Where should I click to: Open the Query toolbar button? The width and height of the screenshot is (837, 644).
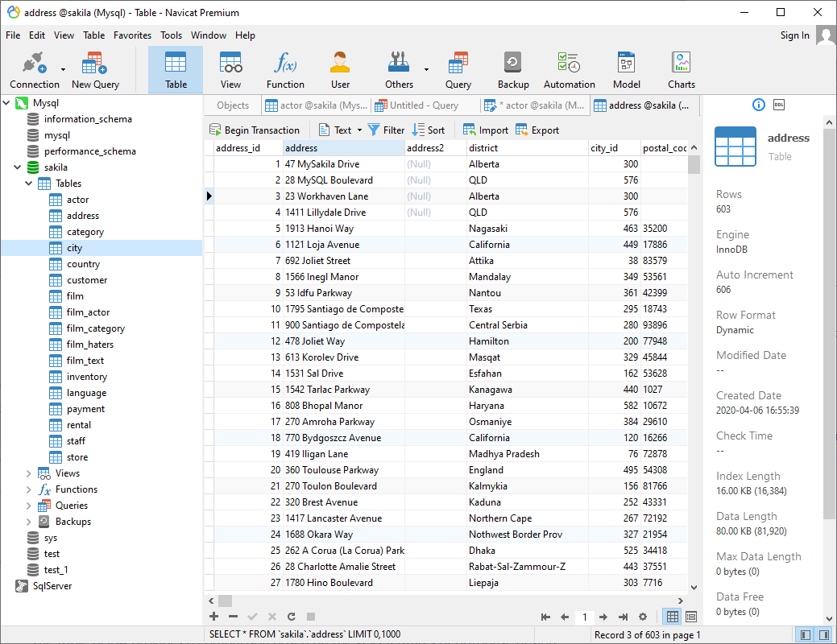click(x=458, y=70)
